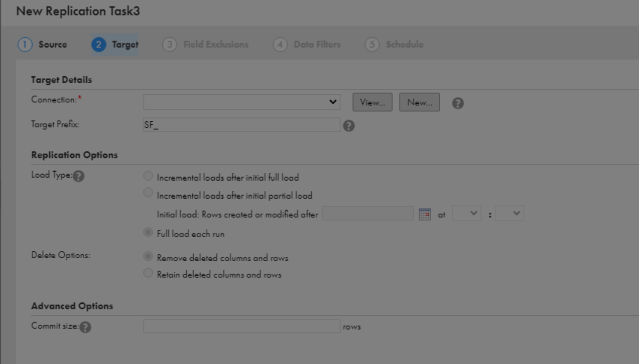Open the Connection dropdown list
Image resolution: width=639 pixels, height=364 pixels.
coord(242,102)
